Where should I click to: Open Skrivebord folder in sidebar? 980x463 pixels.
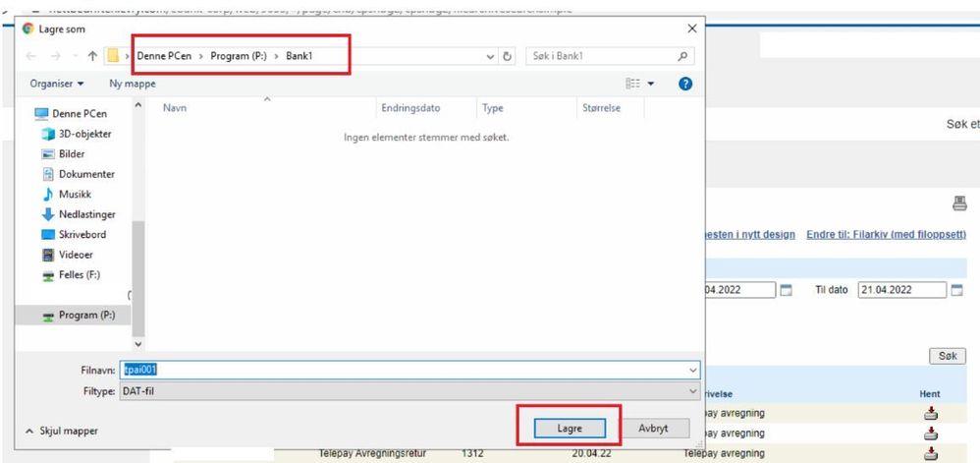click(74, 234)
